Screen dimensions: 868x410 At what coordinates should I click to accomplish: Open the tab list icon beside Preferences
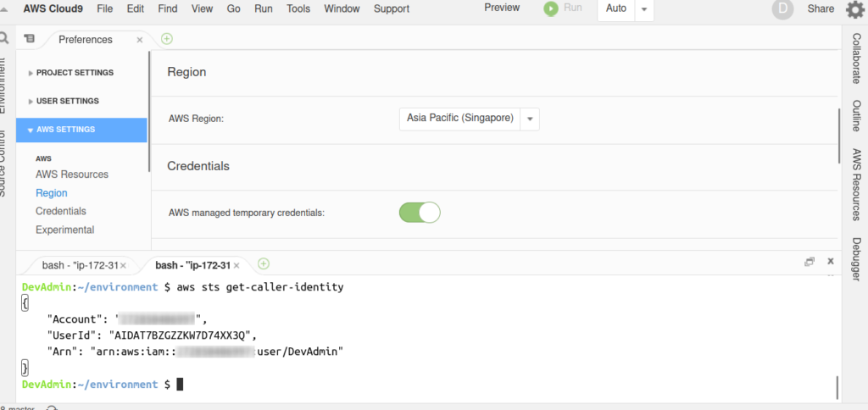30,39
